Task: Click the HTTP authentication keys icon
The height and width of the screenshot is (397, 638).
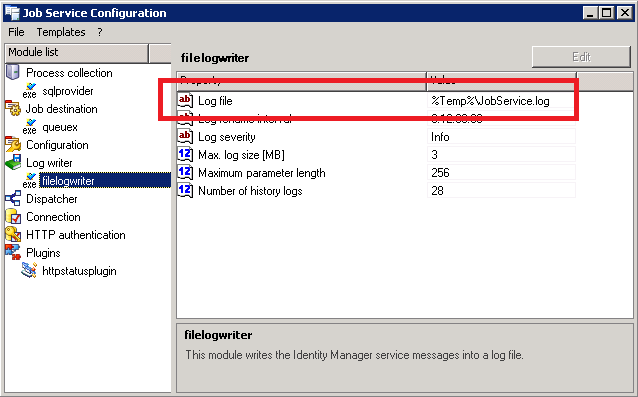Action: [x=13, y=235]
